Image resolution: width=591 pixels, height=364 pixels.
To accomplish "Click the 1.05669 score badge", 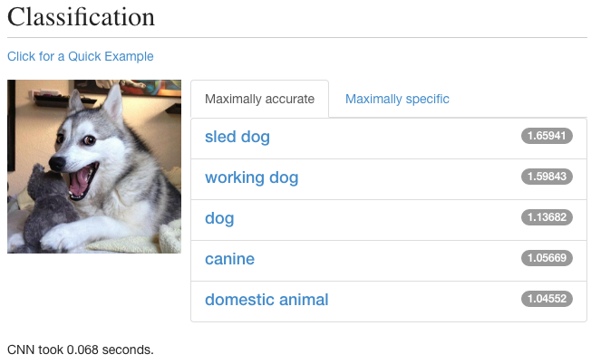I will click(547, 258).
